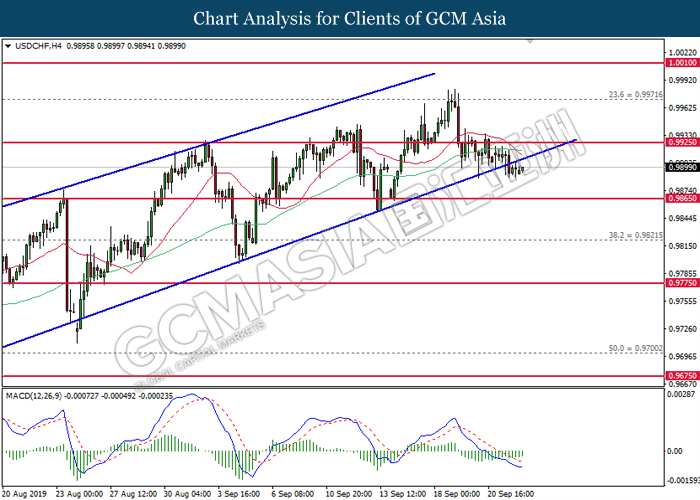Click the MACD scale value 0.00287
700x500 pixels.
pyautogui.click(x=681, y=394)
